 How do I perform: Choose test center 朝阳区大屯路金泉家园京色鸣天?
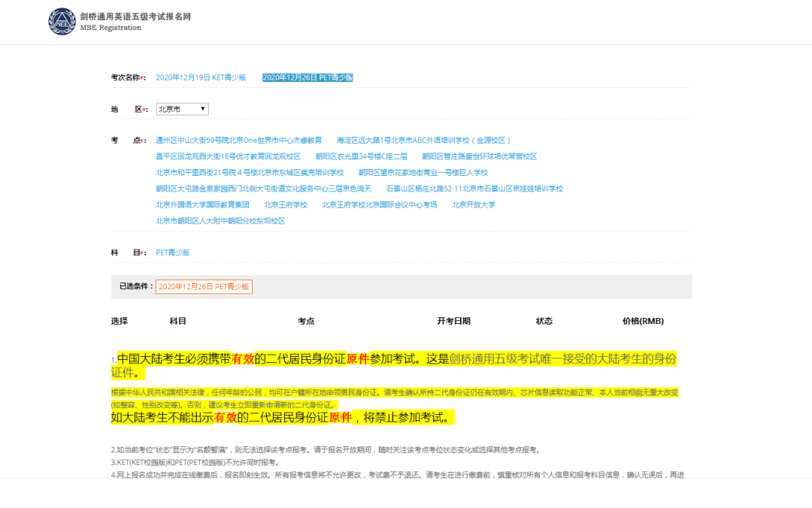[264, 189]
